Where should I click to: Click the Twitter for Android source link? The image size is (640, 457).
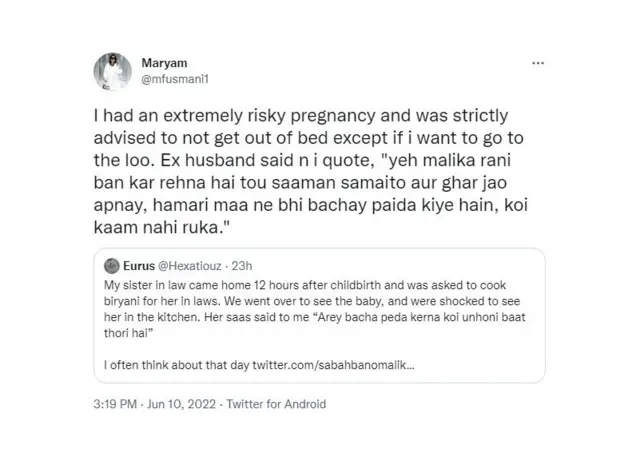[x=276, y=404]
